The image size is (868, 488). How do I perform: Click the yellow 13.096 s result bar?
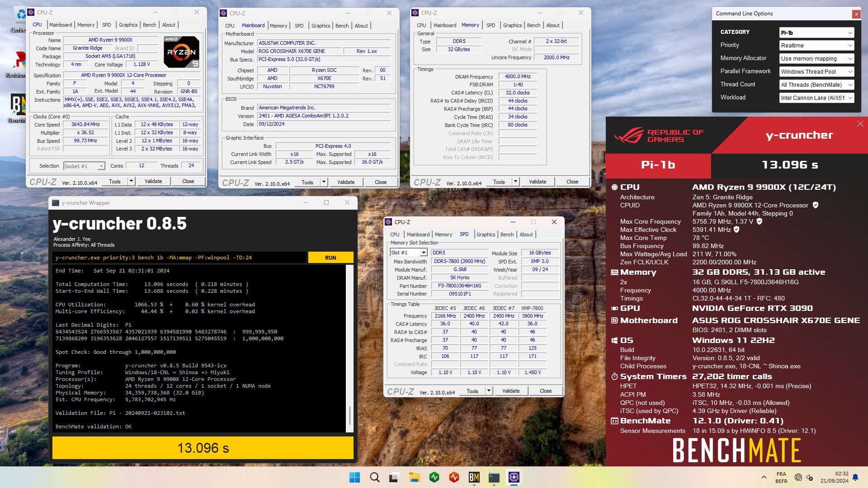[x=203, y=448]
